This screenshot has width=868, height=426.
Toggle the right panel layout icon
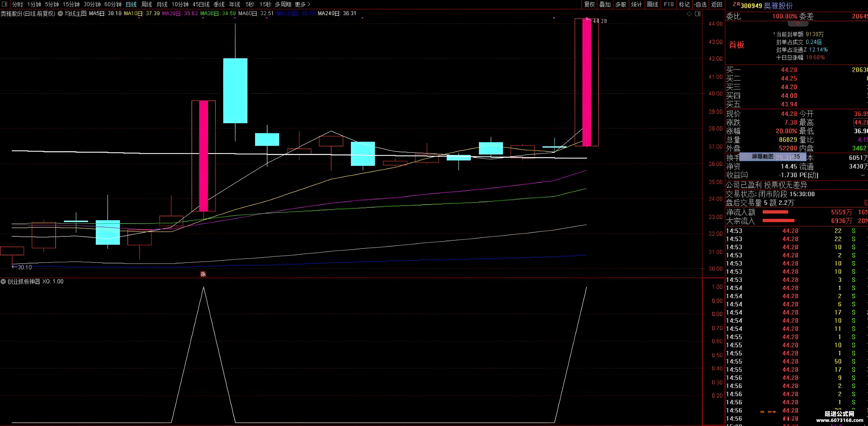pyautogui.click(x=697, y=14)
